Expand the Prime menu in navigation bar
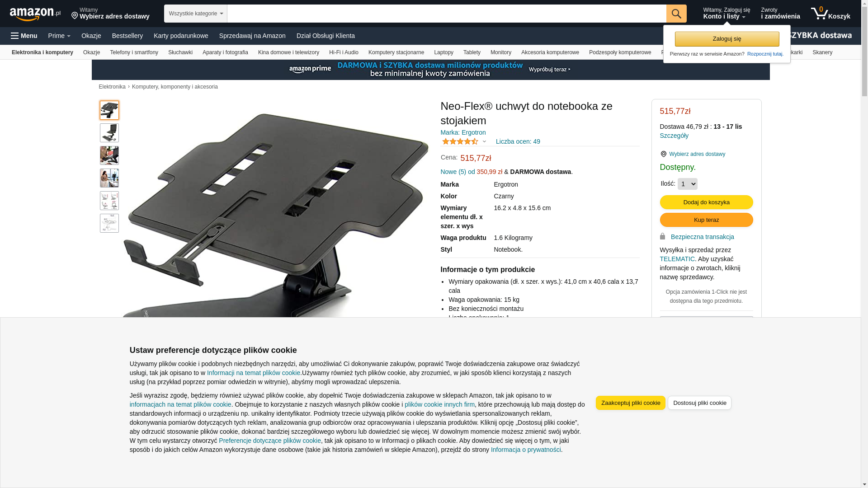Screen dimensions: 868x488 (59, 36)
